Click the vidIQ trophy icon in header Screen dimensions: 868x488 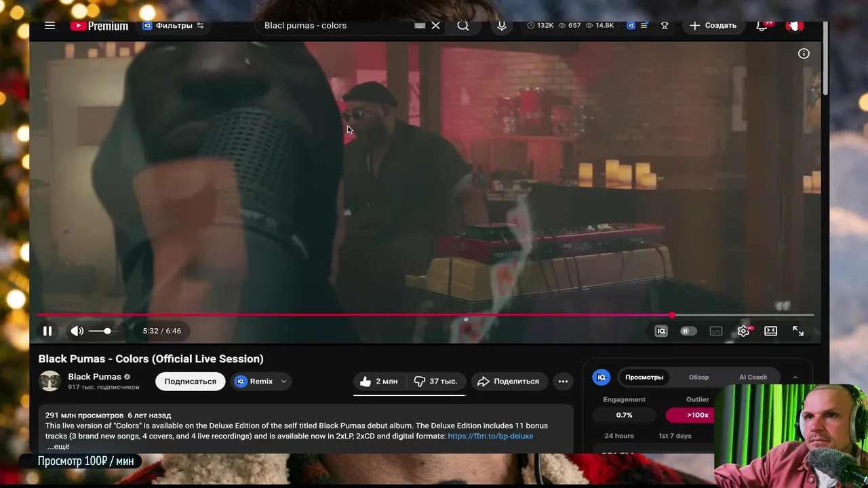665,25
